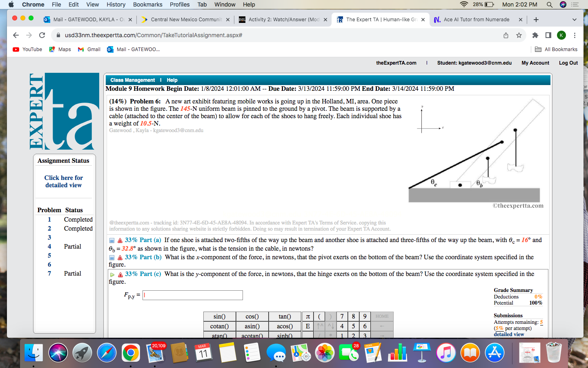Viewport: 588px width, 368px height.
Task: Open 'Click here for detailed view' link
Action: click(x=64, y=182)
